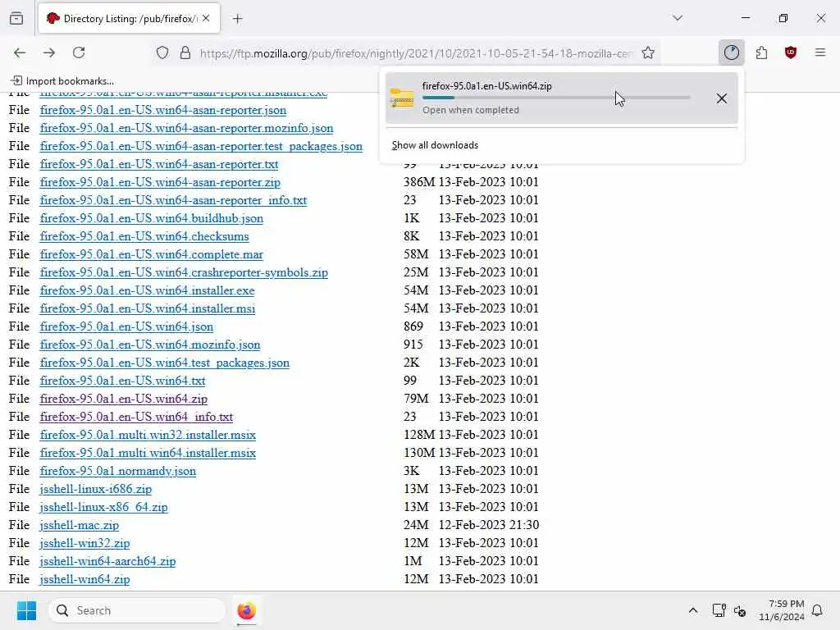The height and width of the screenshot is (630, 840).
Task: Bookmark this page with the star
Action: click(648, 52)
